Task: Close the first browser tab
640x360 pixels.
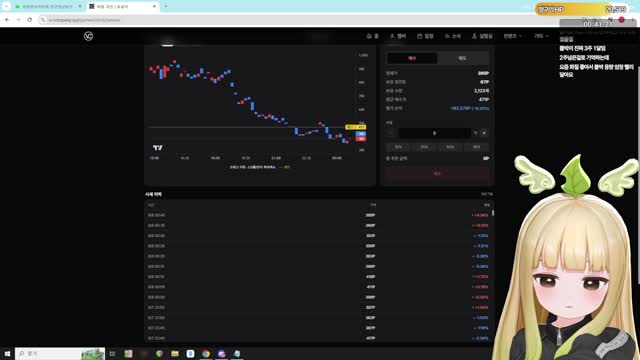Action: point(80,7)
